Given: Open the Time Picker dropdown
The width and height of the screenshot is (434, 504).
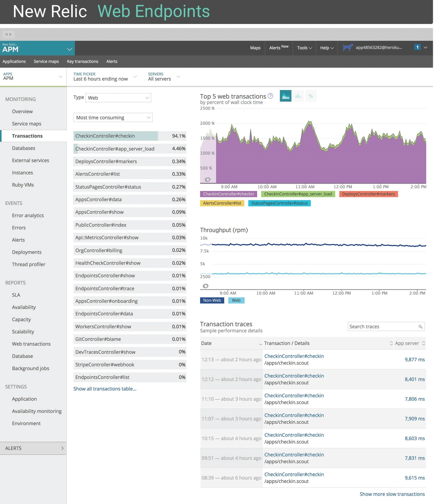Looking at the screenshot, I should point(105,77).
